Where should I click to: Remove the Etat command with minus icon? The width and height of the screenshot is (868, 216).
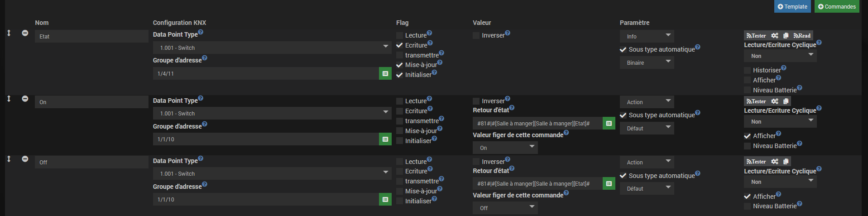(25, 33)
